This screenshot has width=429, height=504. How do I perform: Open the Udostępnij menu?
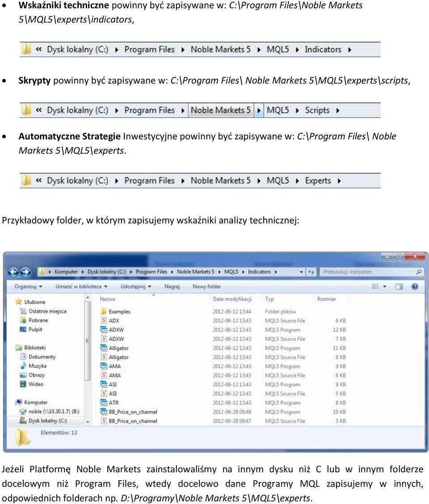(x=136, y=286)
